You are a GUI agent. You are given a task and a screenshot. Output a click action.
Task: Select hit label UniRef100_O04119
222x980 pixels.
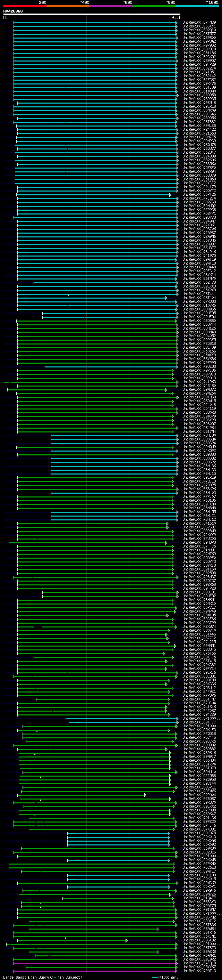click(199, 409)
